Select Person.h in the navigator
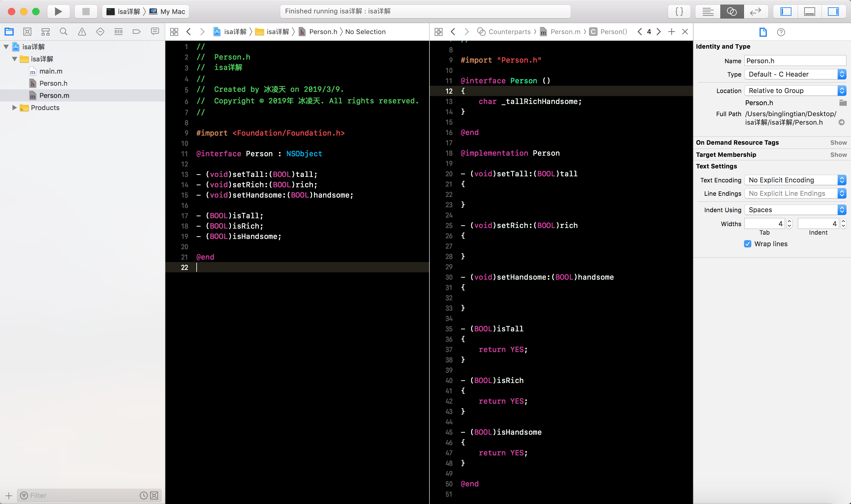 point(53,84)
